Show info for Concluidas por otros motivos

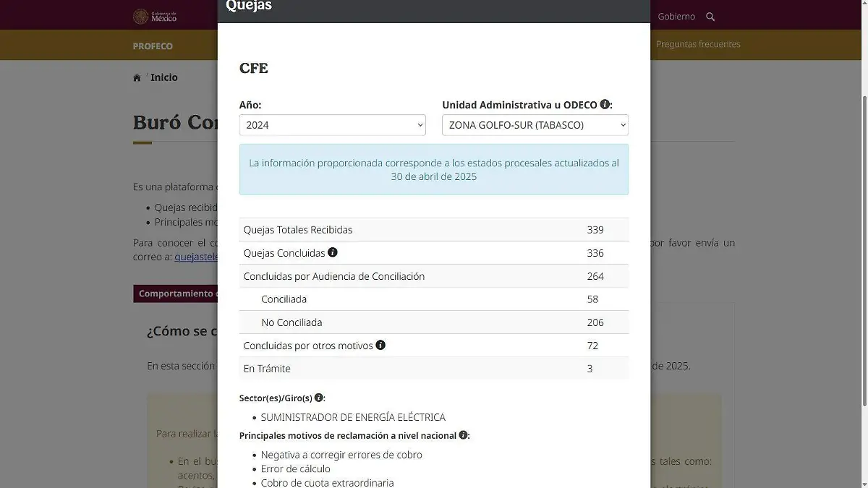point(380,345)
